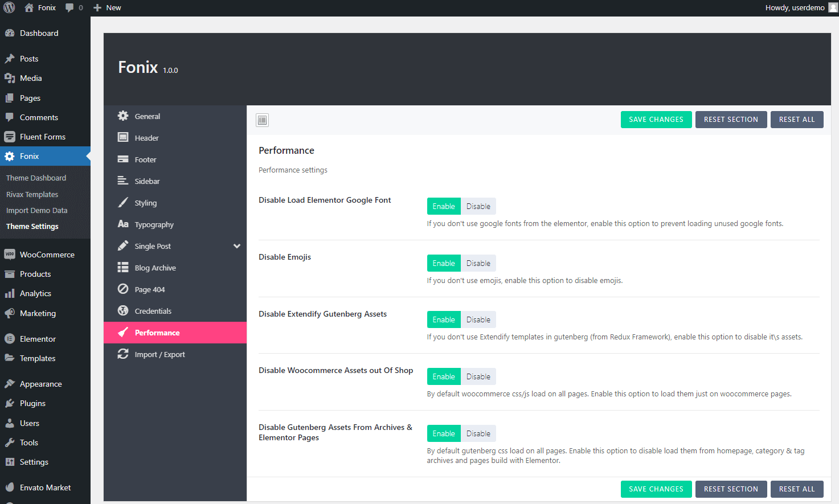Expand the Single Post submenu chevron
The image size is (839, 504).
click(237, 246)
